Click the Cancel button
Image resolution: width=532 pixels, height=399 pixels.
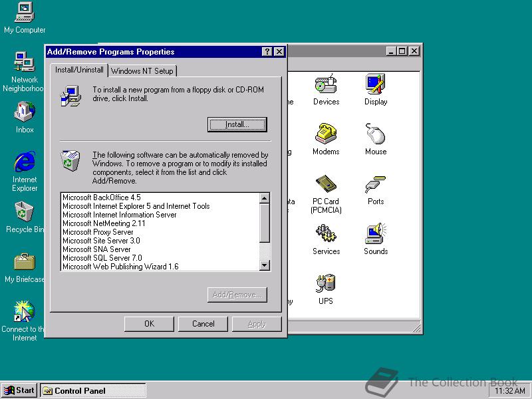point(203,324)
